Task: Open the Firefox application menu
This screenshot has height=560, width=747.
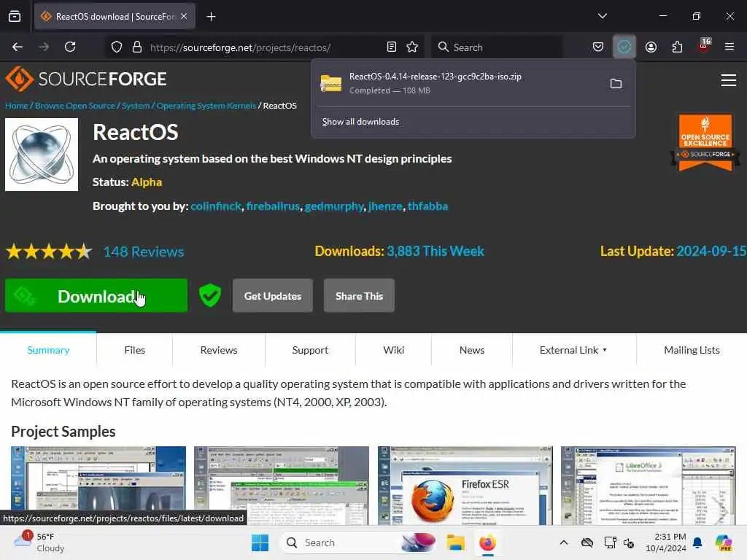Action: (729, 47)
